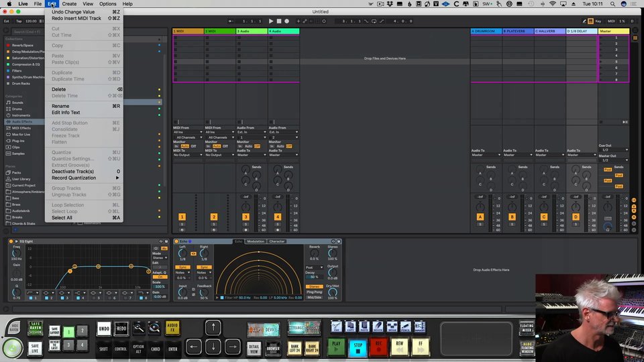644x362 pixels.
Task: Click the transport Play button in Ableton header
Action: pyautogui.click(x=270, y=21)
